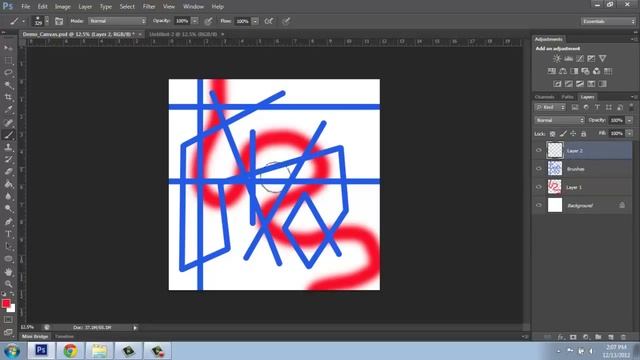Screen dimensions: 640x360
Task: Select the Brush tool in toolbox
Action: coord(8,135)
